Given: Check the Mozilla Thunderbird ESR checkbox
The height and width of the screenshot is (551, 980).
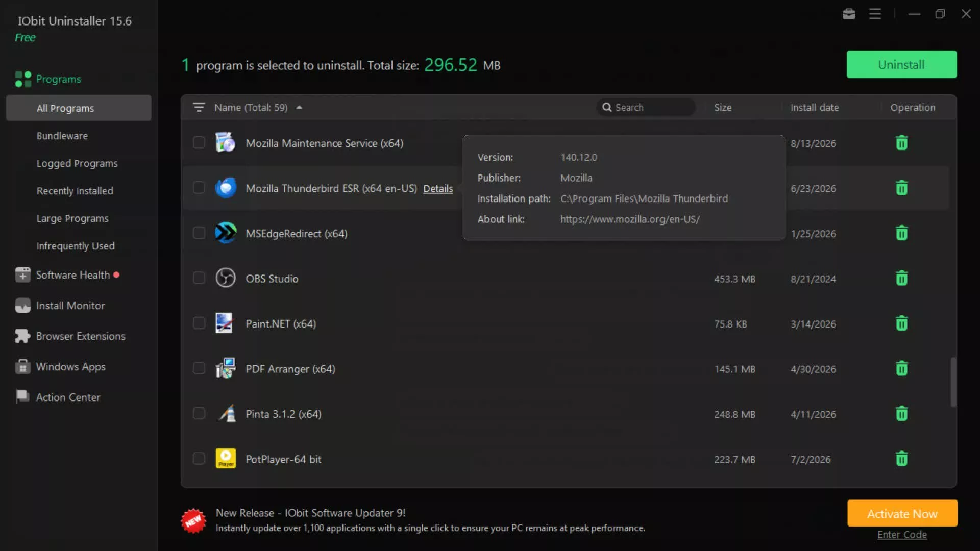Looking at the screenshot, I should (199, 188).
